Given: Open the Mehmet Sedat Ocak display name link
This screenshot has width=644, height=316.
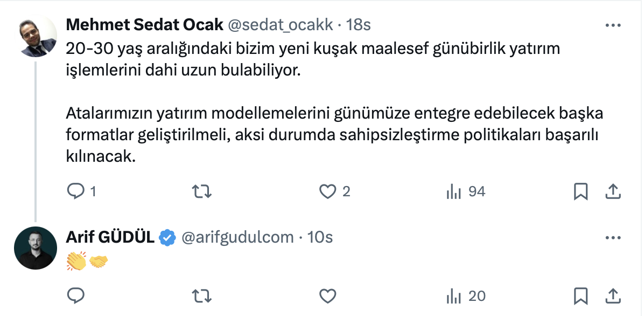Looking at the screenshot, I should (x=144, y=25).
